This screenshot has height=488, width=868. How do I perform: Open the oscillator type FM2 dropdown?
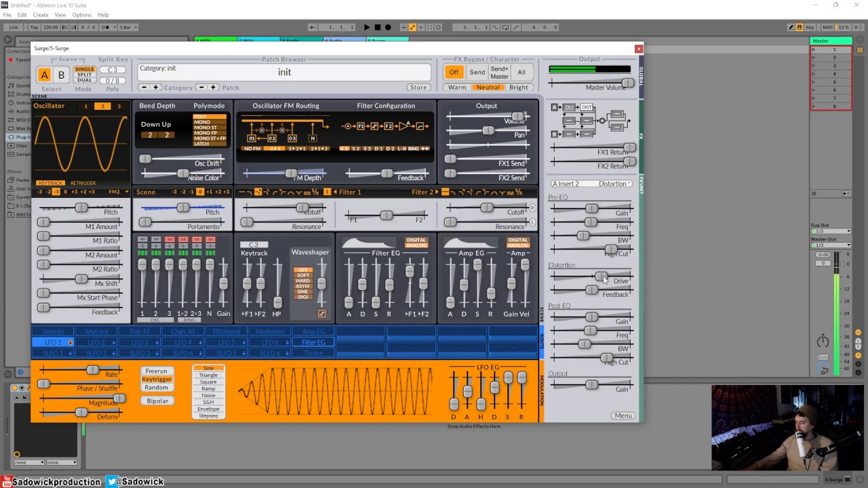tap(118, 192)
